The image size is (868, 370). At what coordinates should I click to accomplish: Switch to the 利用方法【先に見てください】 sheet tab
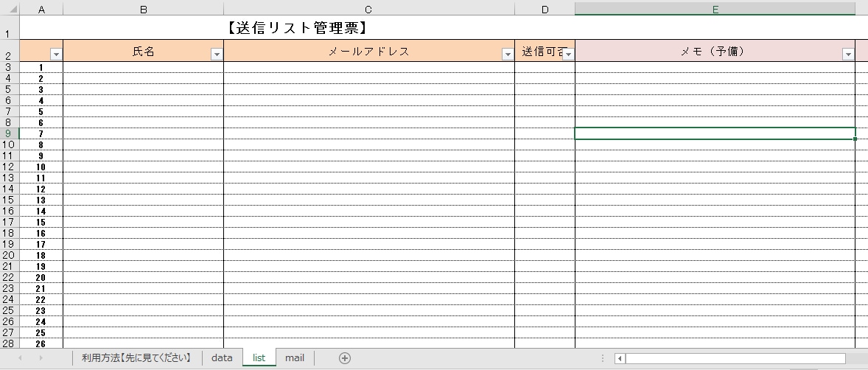pos(137,357)
